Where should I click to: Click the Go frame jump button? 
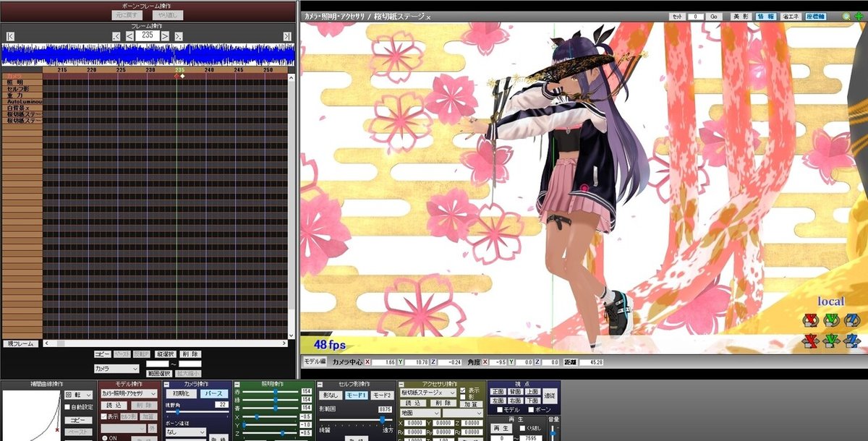714,17
